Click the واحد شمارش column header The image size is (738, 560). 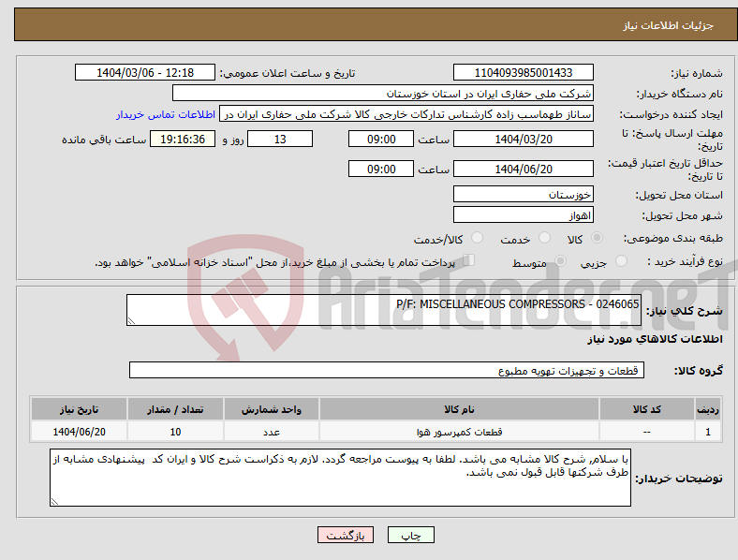(272, 409)
